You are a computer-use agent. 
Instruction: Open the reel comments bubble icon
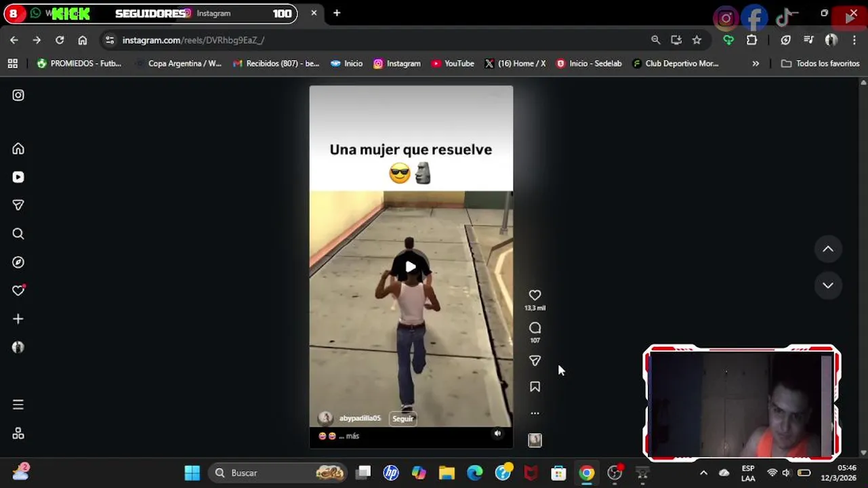tap(535, 328)
